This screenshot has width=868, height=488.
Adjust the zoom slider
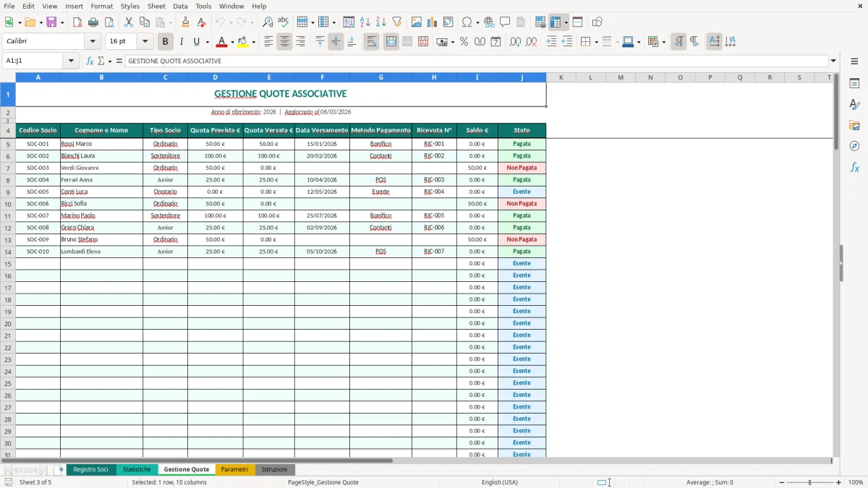(809, 482)
